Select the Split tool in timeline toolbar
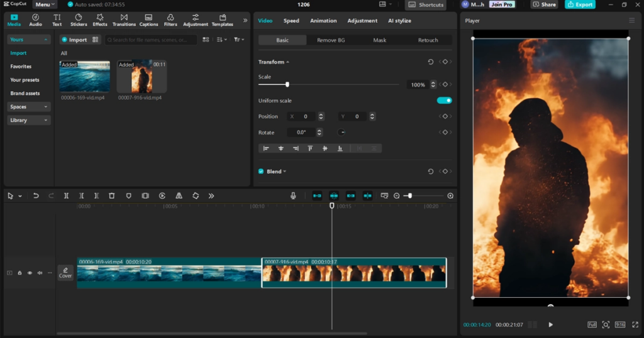 (x=66, y=195)
